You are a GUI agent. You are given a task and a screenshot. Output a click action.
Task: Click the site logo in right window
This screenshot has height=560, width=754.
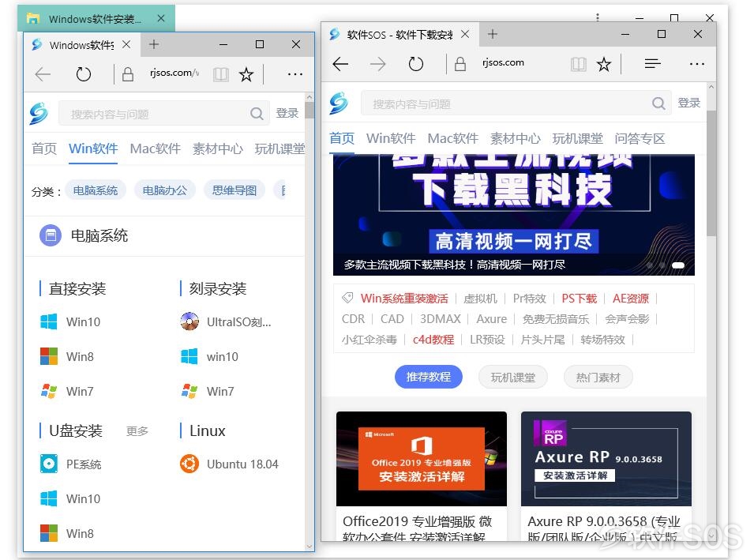[339, 103]
